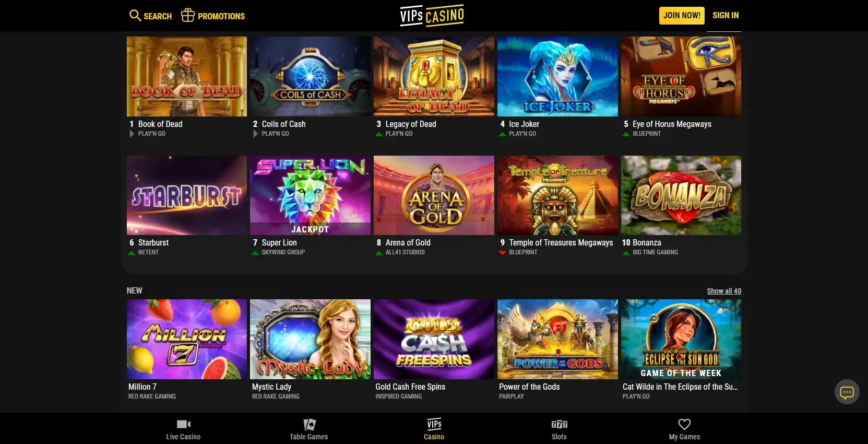Screen dimensions: 868x444
Task: Open Eclipse of the Sun God game
Action: [681, 339]
